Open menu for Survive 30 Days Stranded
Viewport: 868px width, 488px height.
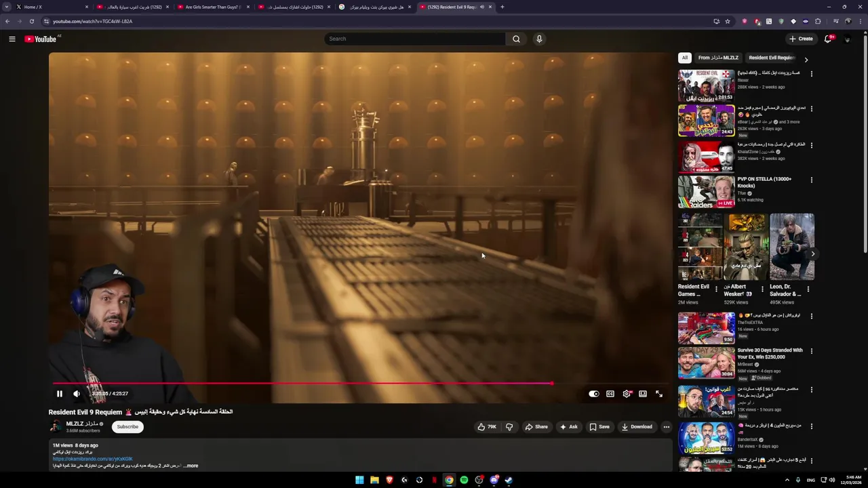pyautogui.click(x=811, y=351)
